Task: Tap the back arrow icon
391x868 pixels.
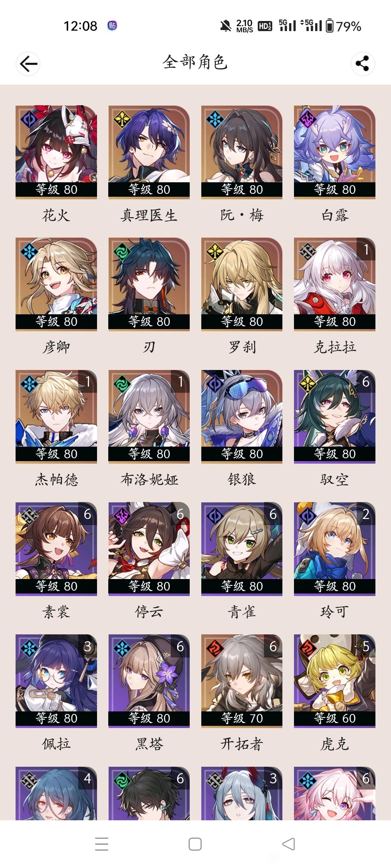Action: click(x=28, y=64)
